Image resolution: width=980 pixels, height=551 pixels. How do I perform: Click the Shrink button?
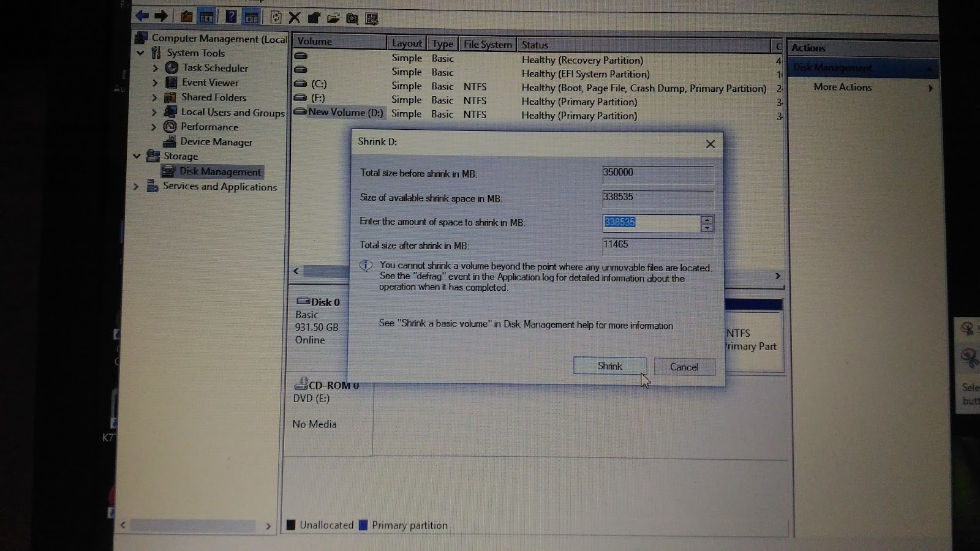pos(609,365)
